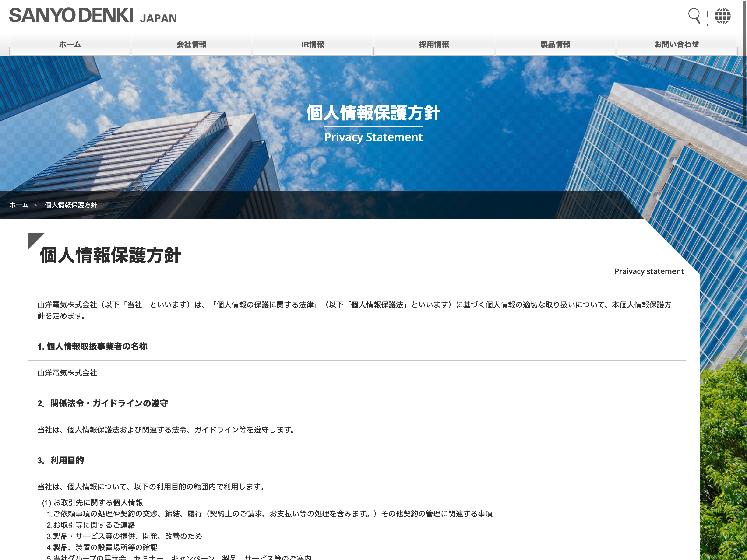Open the 採用情報 navigation menu

[434, 44]
